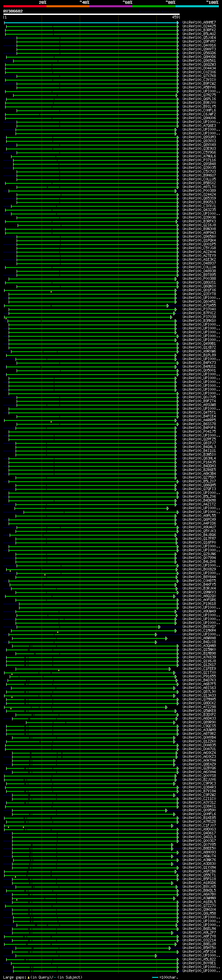Select the orange ~40% legend segment
This screenshot has height=980, width=222.
68,6
